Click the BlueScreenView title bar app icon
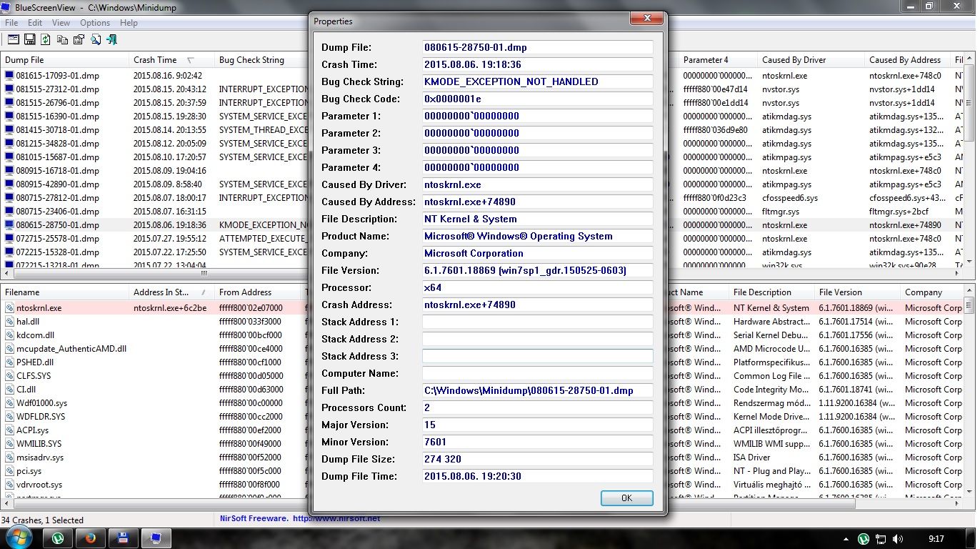This screenshot has height=549, width=980. (x=7, y=7)
